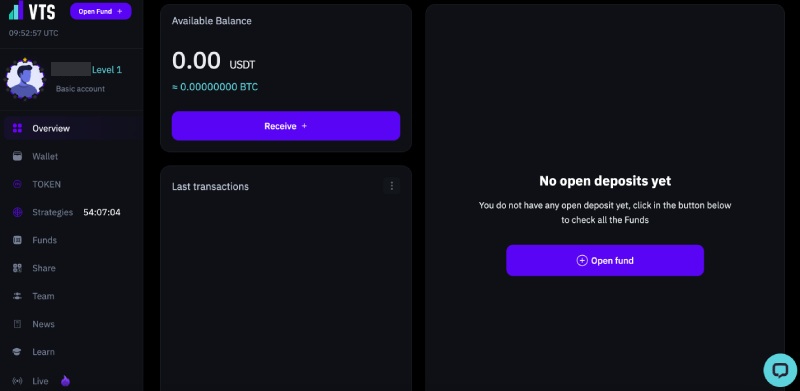The height and width of the screenshot is (391, 800).
Task: Click the Share QR-code icon
Action: (x=17, y=268)
